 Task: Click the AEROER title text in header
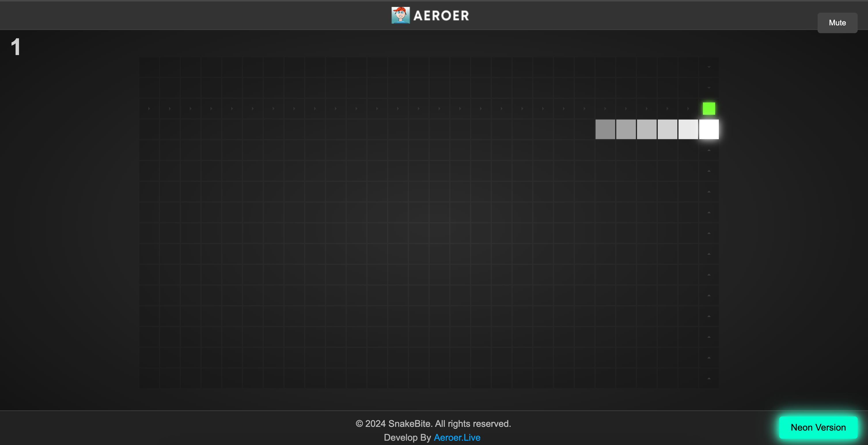coord(441,16)
